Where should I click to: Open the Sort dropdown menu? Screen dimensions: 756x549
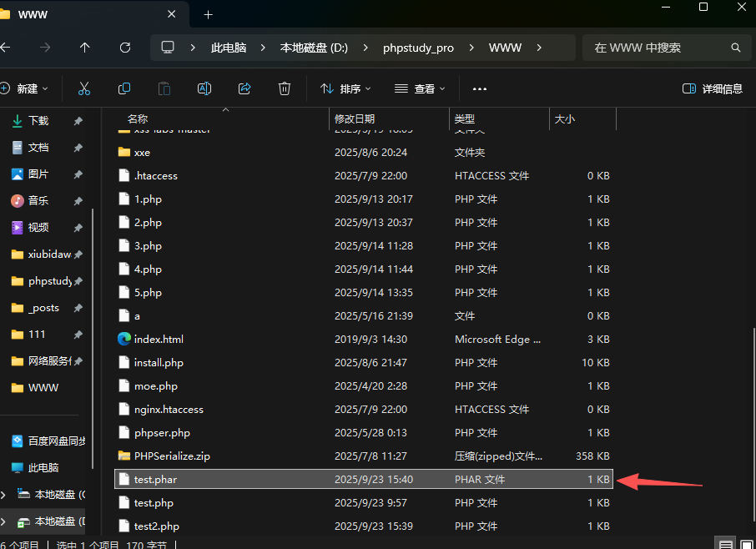point(345,88)
